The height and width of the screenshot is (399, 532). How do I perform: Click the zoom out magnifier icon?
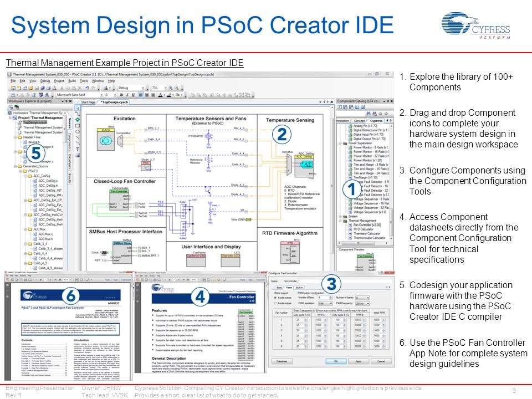pyautogui.click(x=176, y=88)
